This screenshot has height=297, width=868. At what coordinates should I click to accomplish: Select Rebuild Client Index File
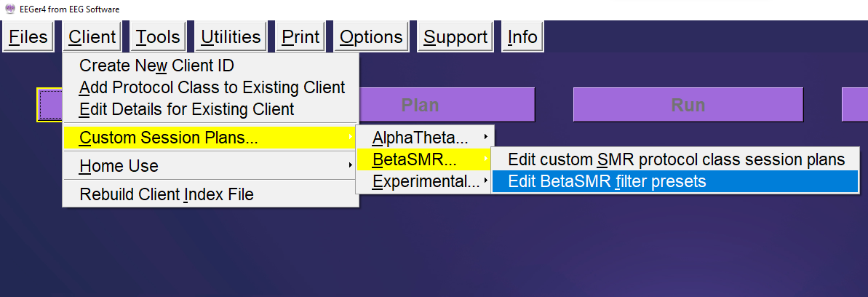click(166, 194)
